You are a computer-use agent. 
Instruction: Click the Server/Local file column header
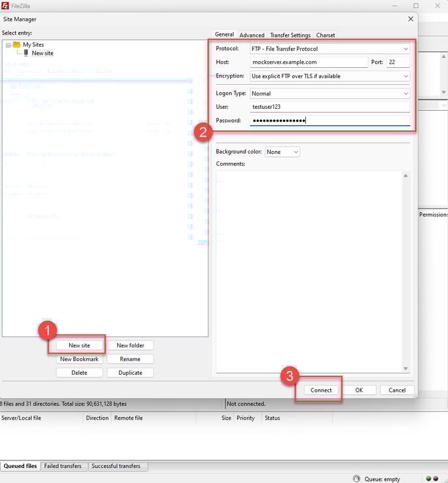(42, 418)
